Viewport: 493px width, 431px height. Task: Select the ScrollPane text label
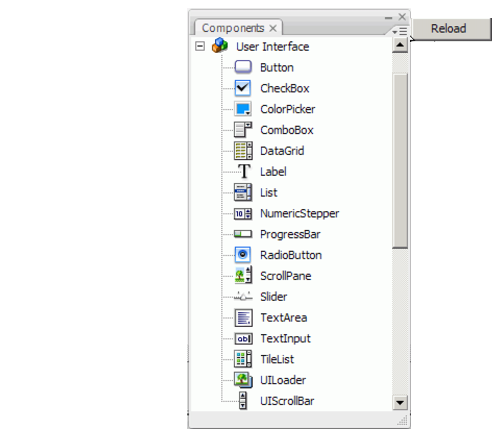(x=286, y=276)
